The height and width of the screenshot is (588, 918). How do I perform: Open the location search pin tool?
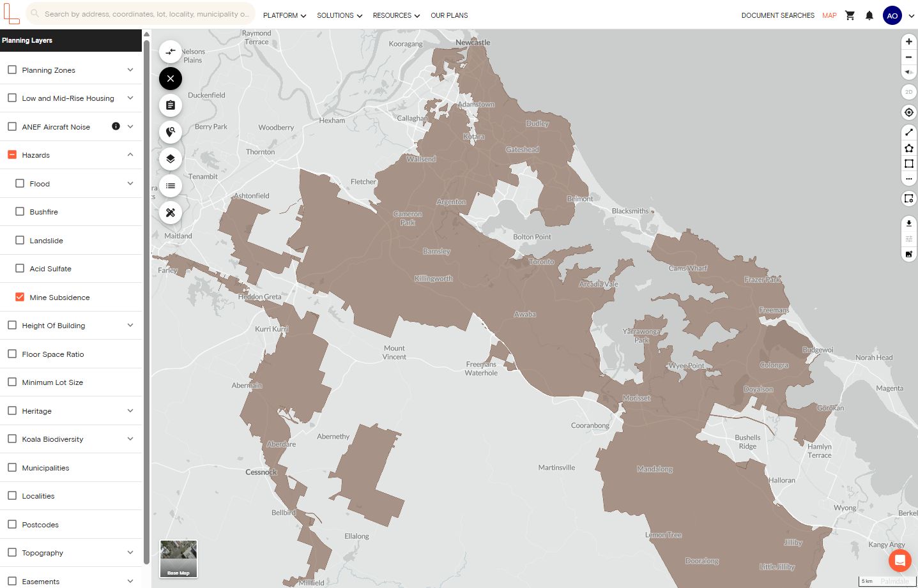click(171, 132)
